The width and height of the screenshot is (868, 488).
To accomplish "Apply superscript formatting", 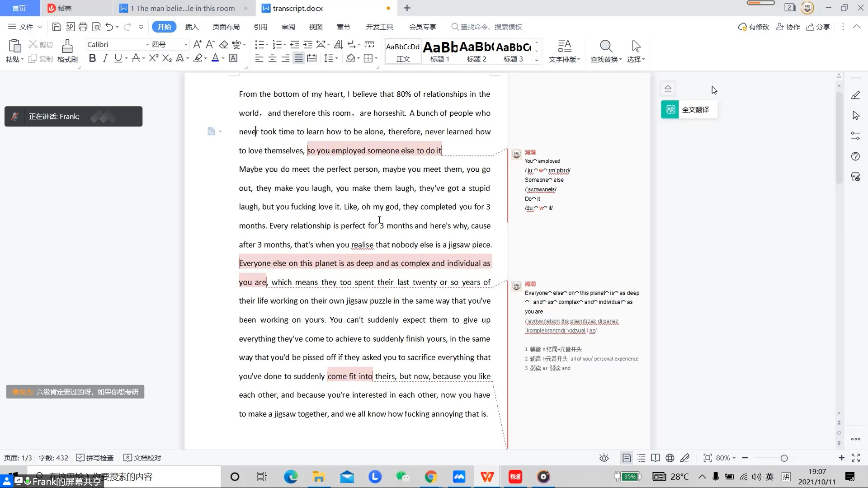I will click(x=153, y=58).
